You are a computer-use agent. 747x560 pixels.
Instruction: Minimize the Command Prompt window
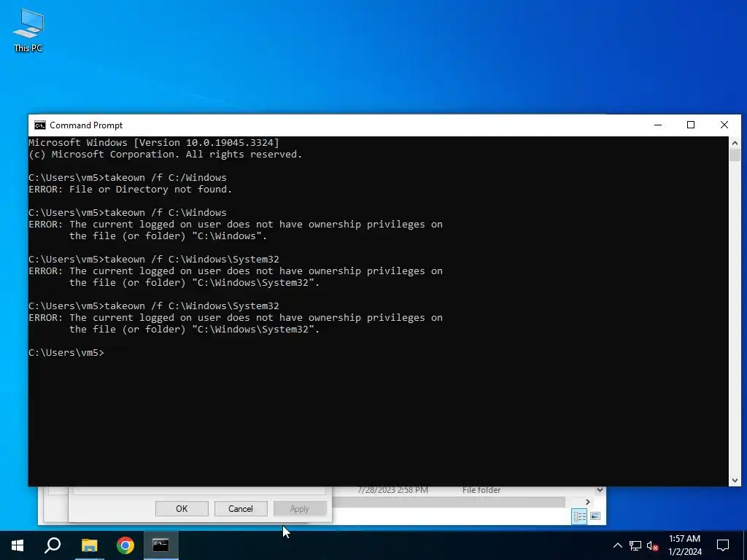[x=658, y=125]
